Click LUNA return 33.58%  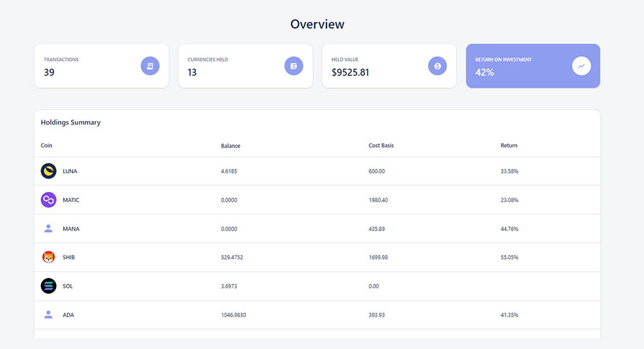[509, 171]
